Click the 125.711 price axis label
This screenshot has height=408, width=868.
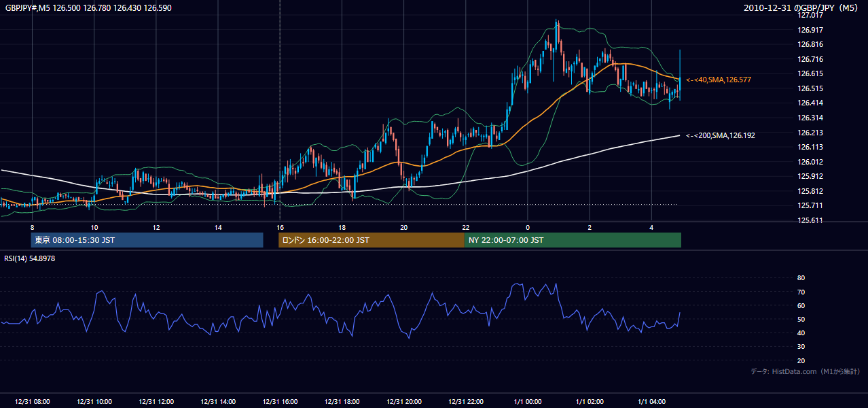coord(810,205)
